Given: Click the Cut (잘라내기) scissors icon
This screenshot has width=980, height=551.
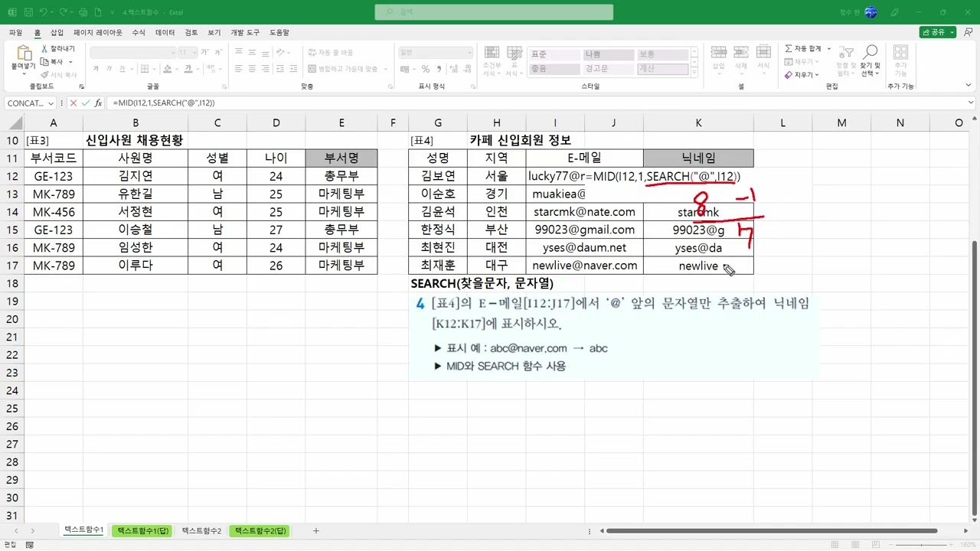Looking at the screenshot, I should tap(44, 49).
